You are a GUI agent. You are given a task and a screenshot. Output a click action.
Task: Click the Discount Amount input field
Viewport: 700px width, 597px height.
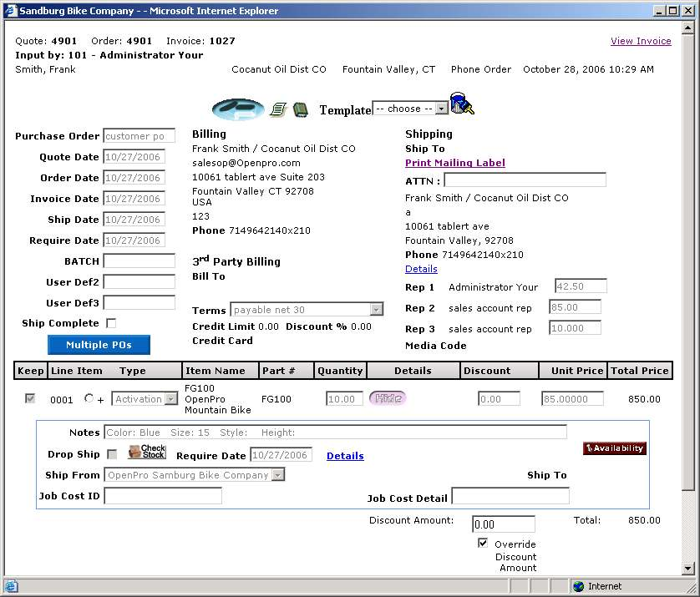503,524
